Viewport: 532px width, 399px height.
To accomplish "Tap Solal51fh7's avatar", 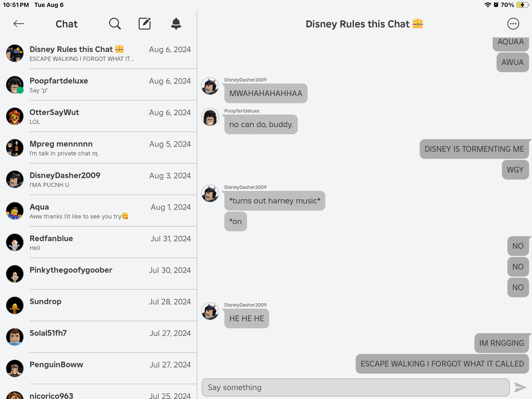I will coord(15,337).
